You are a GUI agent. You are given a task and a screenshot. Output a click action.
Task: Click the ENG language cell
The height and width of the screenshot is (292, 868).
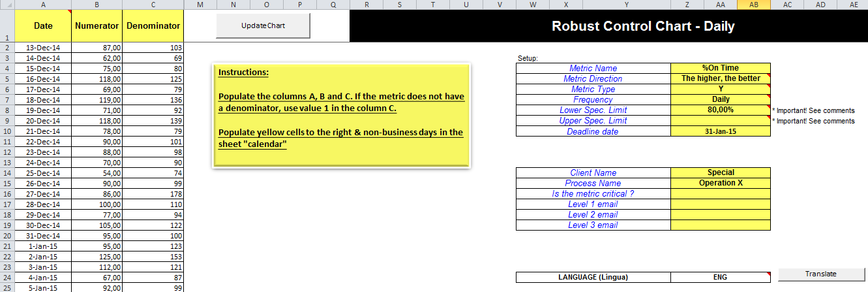[x=721, y=277]
